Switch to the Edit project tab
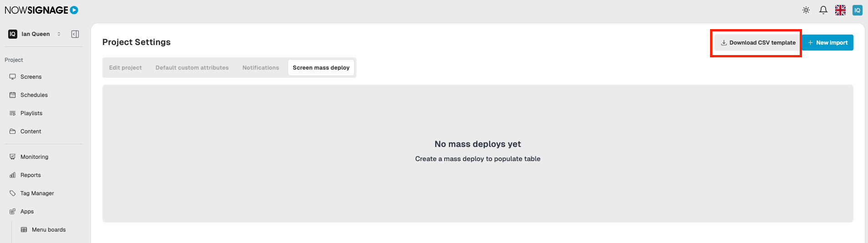Viewport: 868px width, 243px height. pyautogui.click(x=126, y=68)
